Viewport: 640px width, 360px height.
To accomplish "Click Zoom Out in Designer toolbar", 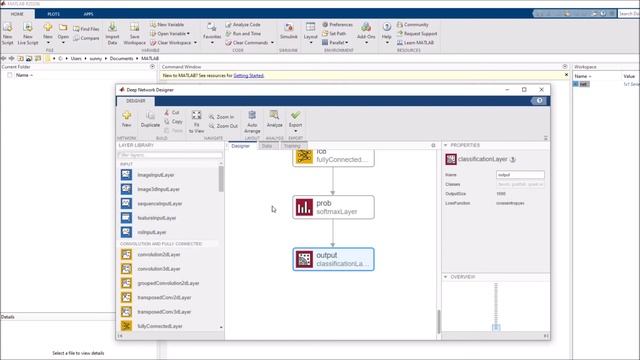I will [223, 126].
